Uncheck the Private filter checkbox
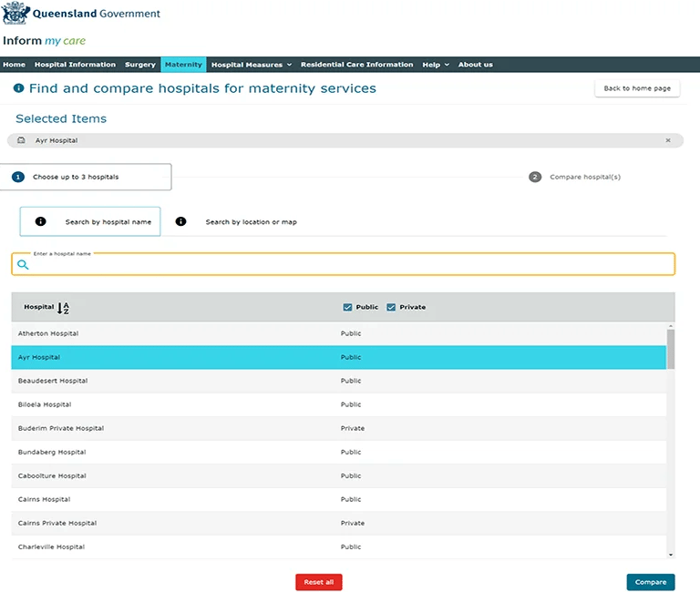Screen dimensions: 700x592 tap(391, 307)
